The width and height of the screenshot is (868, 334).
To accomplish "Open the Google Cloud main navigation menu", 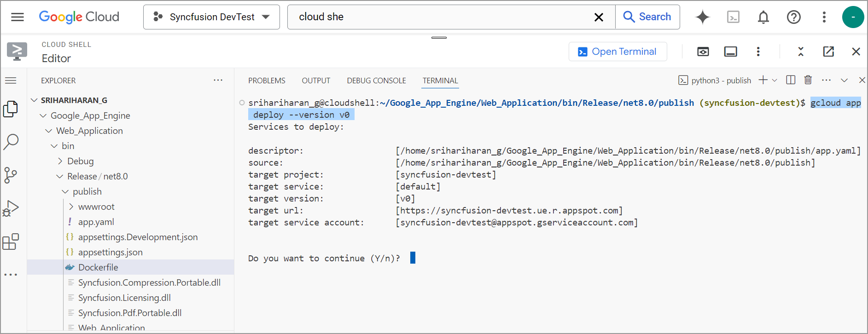I will tap(17, 17).
